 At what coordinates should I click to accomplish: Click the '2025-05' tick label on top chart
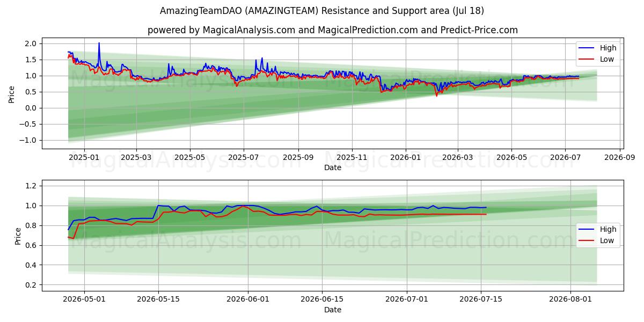pyautogui.click(x=190, y=158)
